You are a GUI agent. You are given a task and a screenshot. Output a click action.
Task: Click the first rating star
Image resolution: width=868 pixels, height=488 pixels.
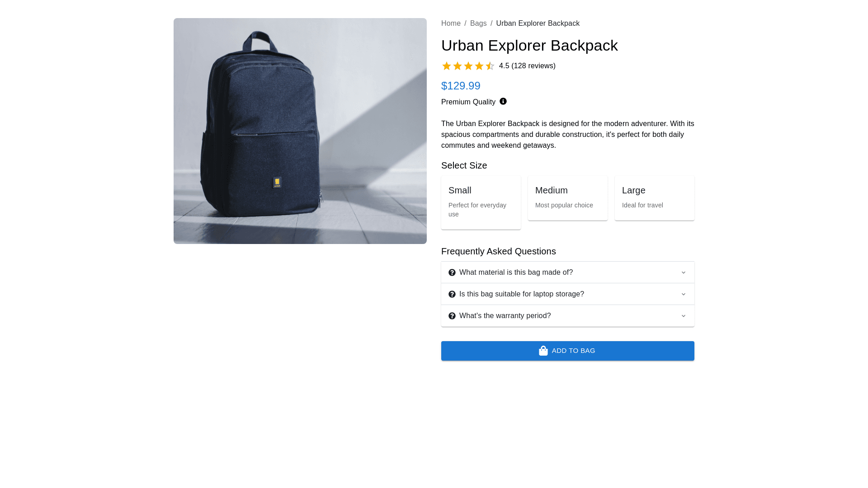click(x=447, y=66)
